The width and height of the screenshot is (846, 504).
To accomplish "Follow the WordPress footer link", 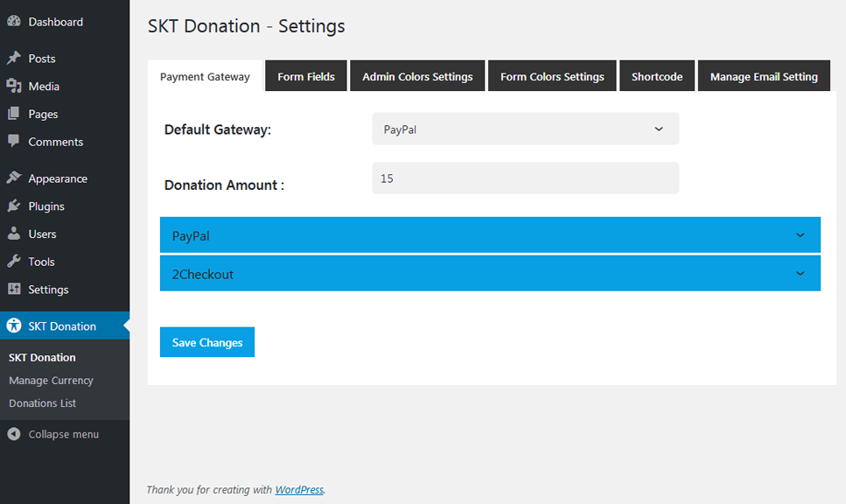I will (299, 490).
